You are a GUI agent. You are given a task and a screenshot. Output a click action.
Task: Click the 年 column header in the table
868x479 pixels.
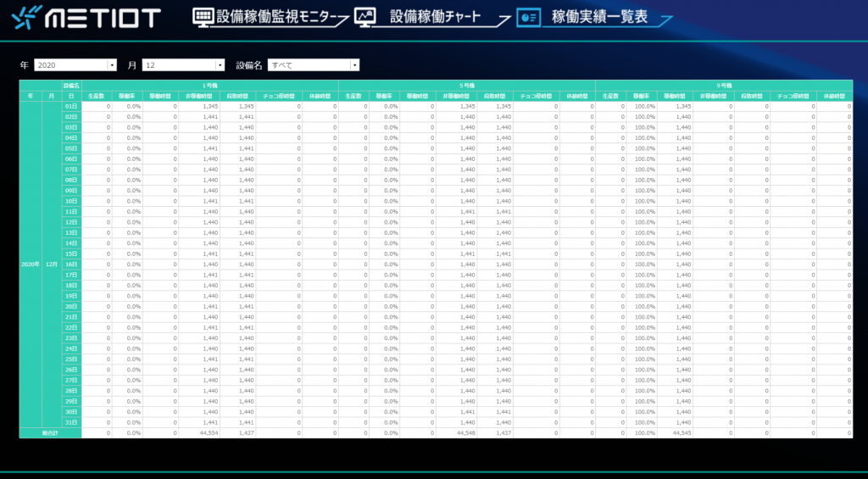[31, 96]
